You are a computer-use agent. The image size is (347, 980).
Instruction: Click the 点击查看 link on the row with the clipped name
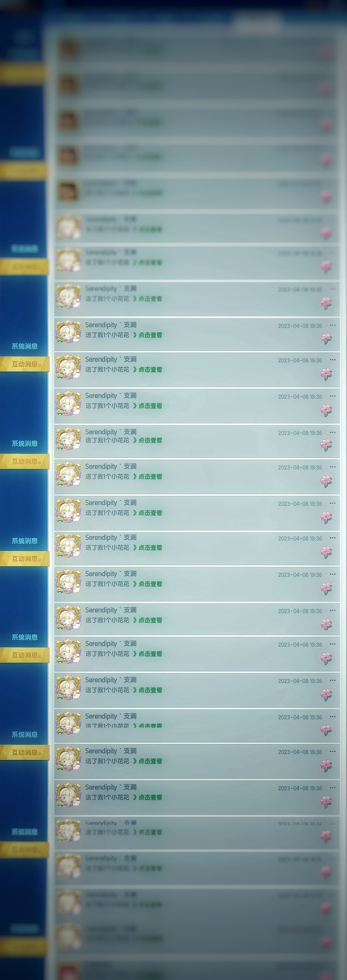(150, 832)
